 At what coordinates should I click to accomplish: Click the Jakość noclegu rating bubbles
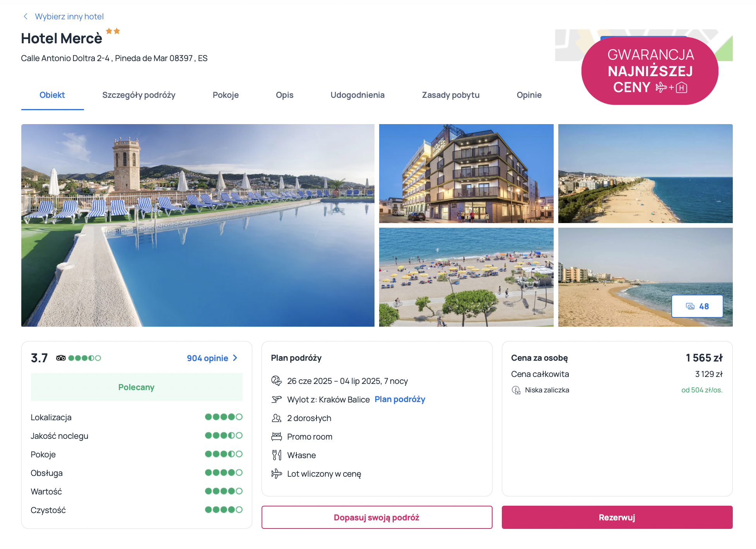(x=224, y=435)
